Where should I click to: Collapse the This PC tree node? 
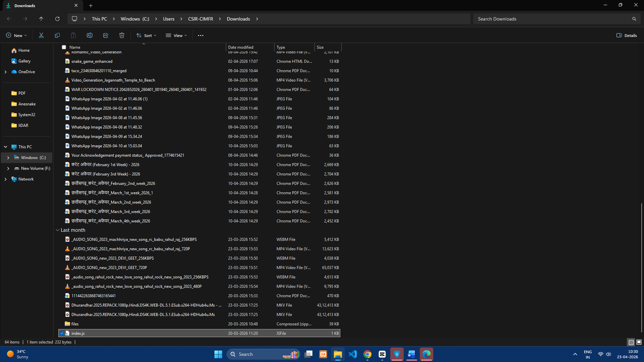click(6, 147)
